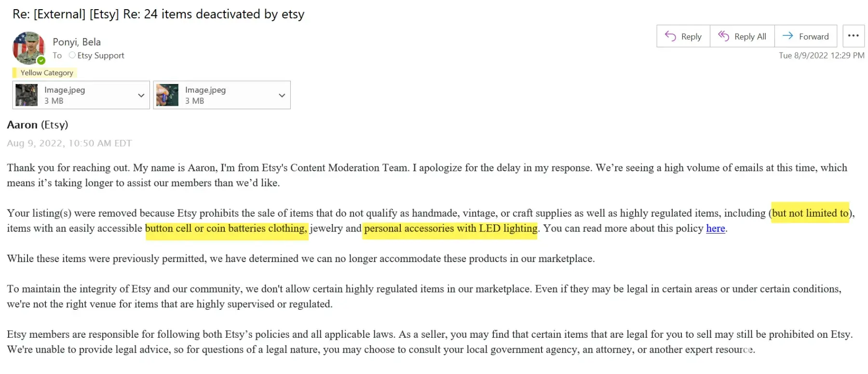This screenshot has width=868, height=374.
Task: Click the Forward button label
Action: (x=814, y=37)
